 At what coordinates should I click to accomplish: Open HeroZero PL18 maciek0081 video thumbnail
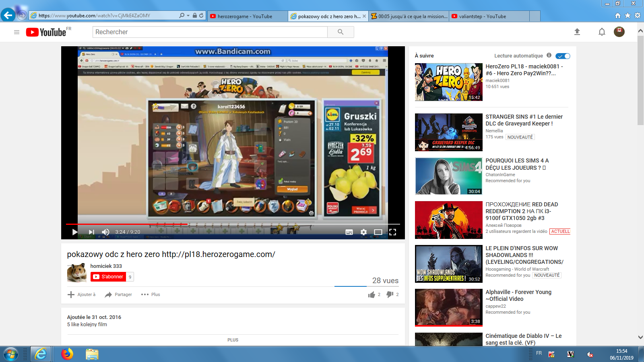(x=449, y=82)
